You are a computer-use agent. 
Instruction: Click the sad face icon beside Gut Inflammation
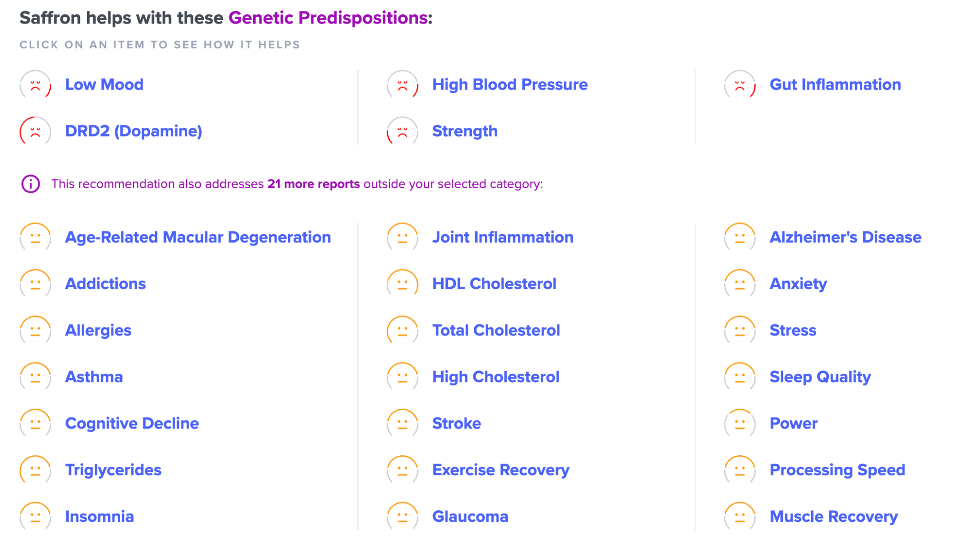pos(740,85)
